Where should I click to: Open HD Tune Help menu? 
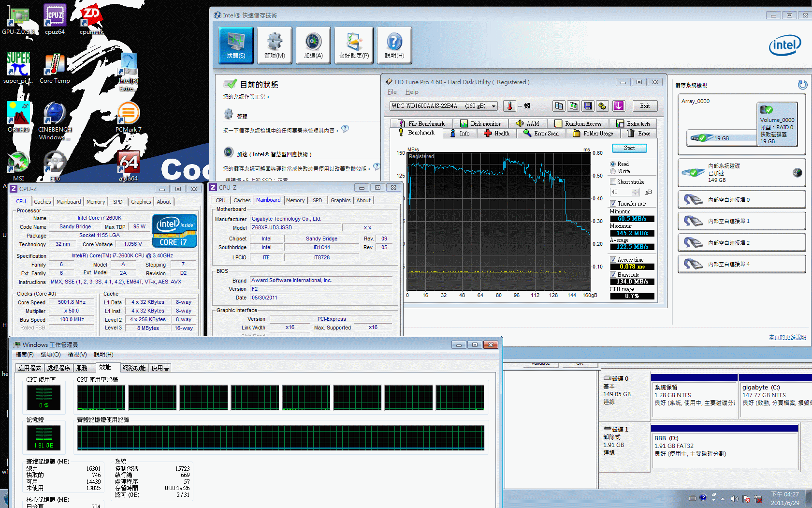pos(412,92)
